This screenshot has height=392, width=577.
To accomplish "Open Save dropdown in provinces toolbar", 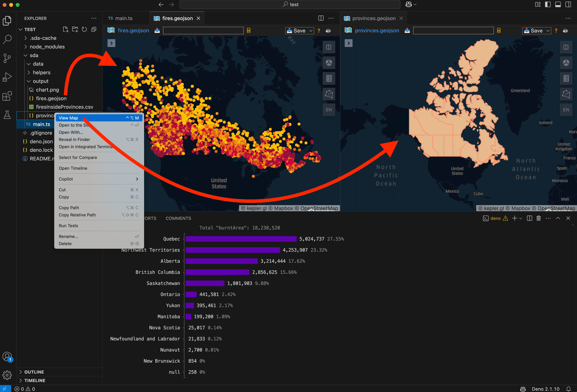I will (x=536, y=31).
